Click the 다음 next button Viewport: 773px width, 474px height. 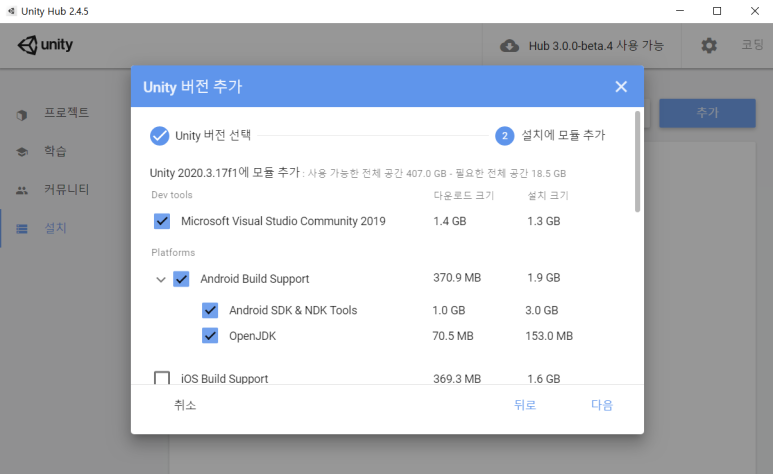pyautogui.click(x=602, y=405)
